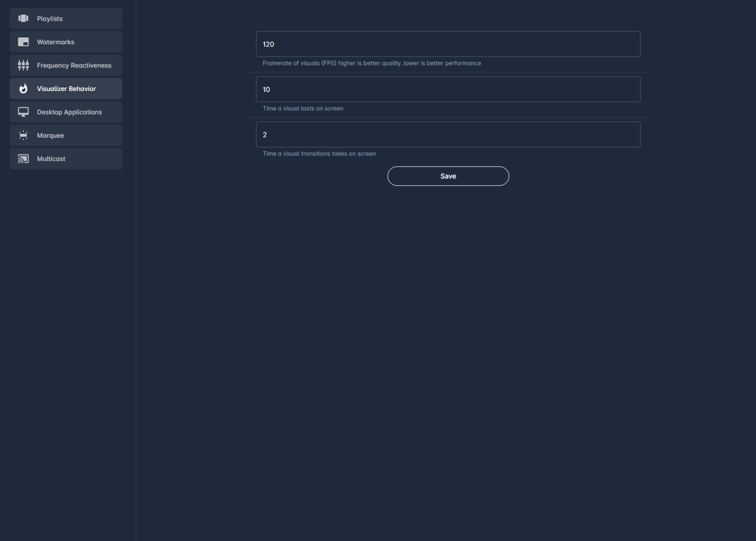Image resolution: width=756 pixels, height=541 pixels.
Task: Go to the Watermarks label in sidebar
Action: pyautogui.click(x=56, y=42)
